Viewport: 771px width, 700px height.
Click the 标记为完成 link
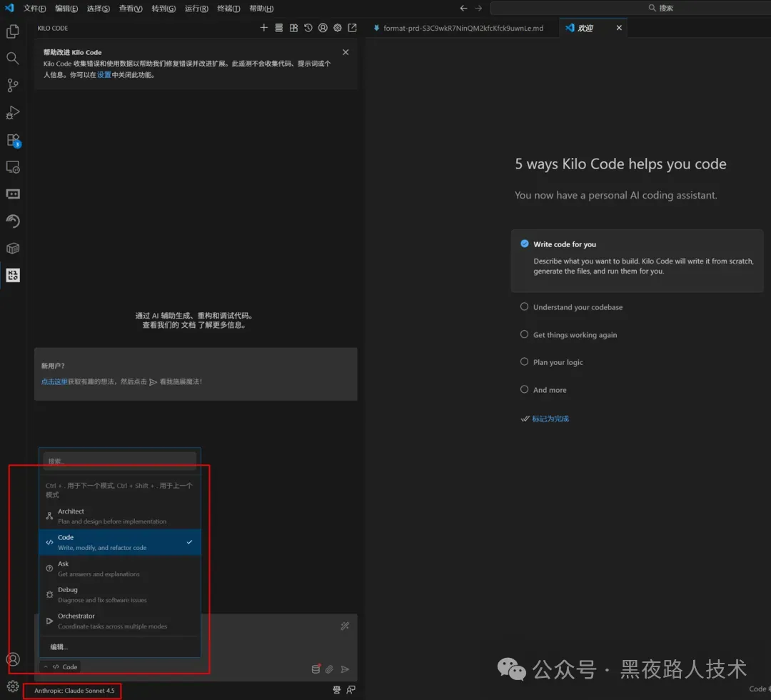pyautogui.click(x=550, y=419)
